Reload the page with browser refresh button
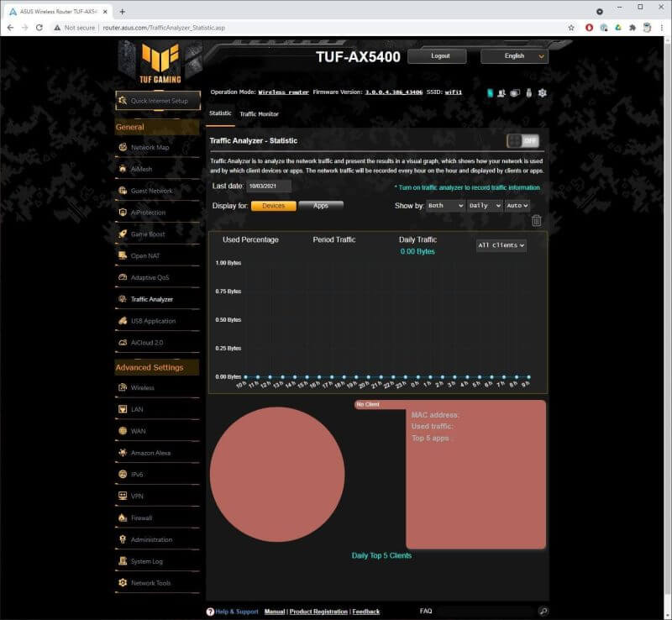672x620 pixels. coord(39,28)
